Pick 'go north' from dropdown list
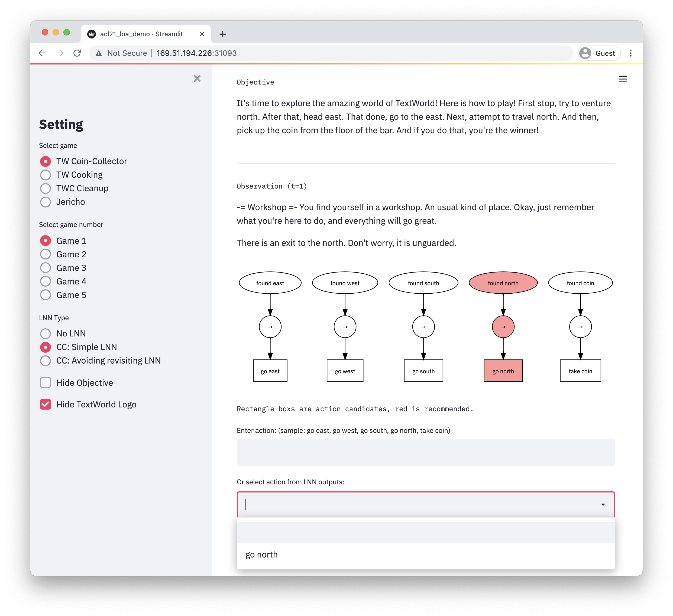673x616 pixels. pos(262,555)
